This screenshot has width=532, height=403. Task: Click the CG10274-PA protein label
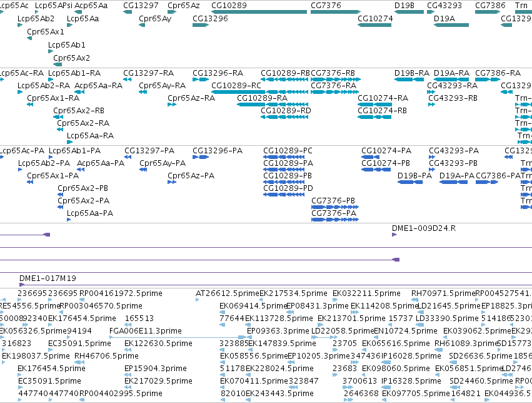click(386, 151)
